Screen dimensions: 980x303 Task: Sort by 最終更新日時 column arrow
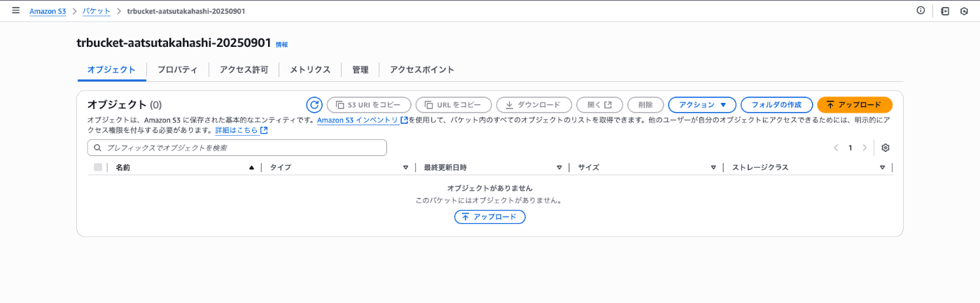(x=559, y=168)
